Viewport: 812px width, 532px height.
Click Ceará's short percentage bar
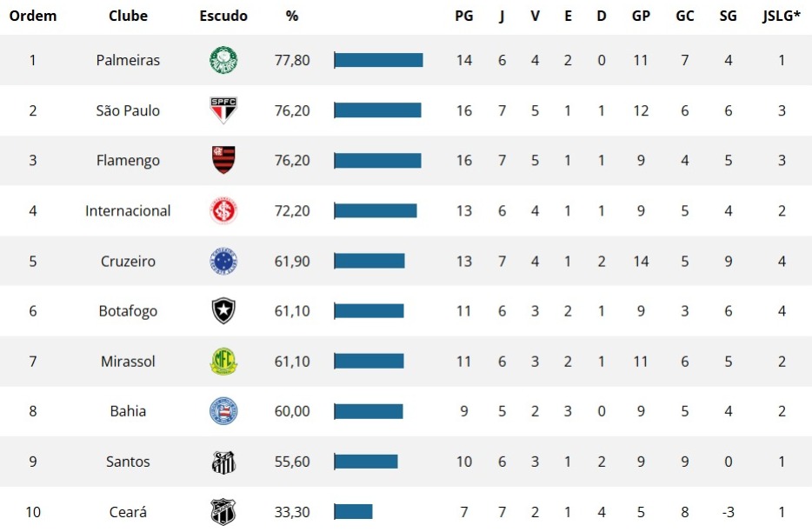tap(353, 512)
